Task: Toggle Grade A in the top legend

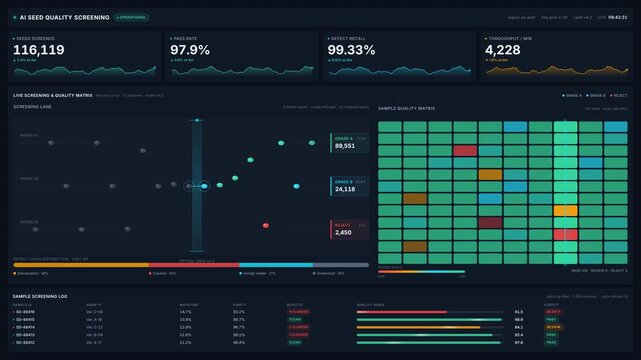Action: click(x=572, y=96)
